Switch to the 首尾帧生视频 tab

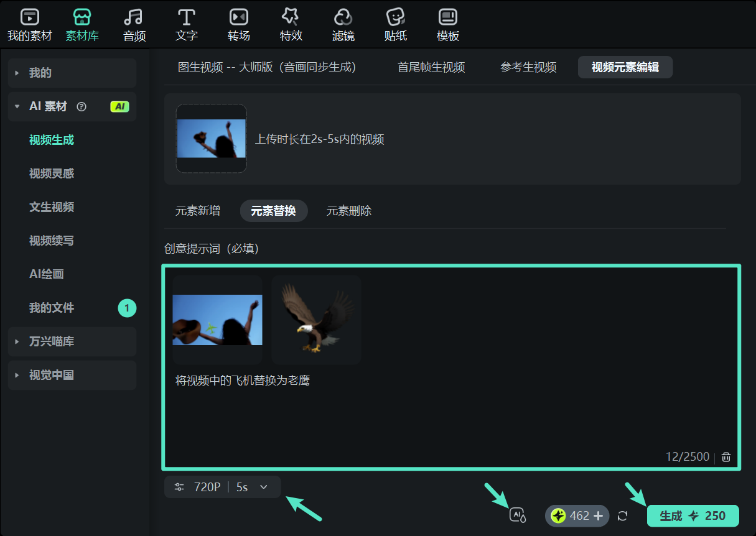click(x=431, y=67)
